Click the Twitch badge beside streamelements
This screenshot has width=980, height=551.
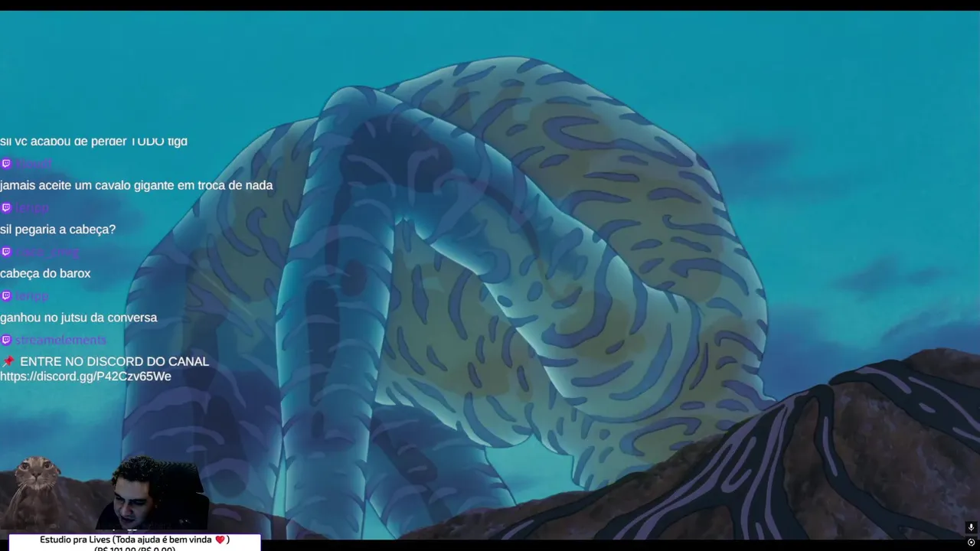coord(6,340)
